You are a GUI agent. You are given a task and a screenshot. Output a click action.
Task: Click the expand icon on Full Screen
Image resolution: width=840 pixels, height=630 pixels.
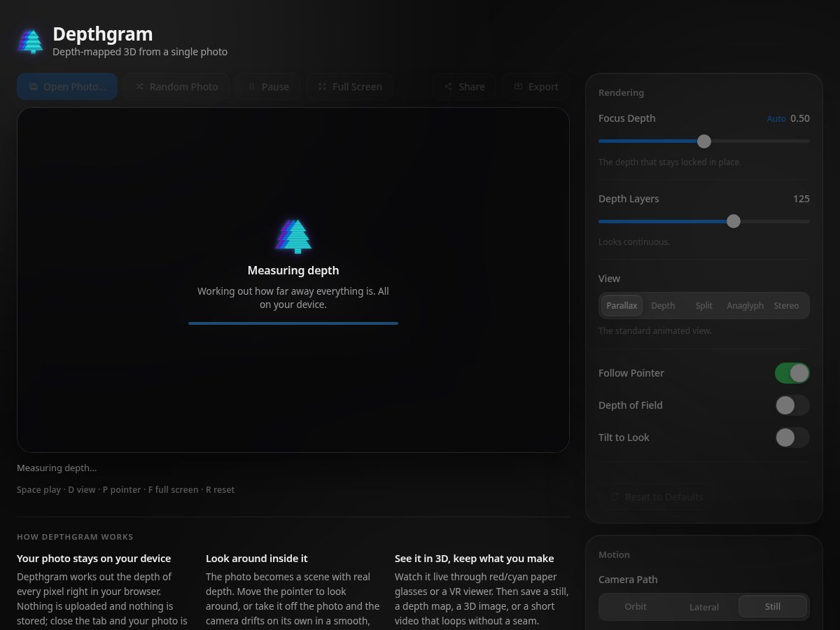322,87
